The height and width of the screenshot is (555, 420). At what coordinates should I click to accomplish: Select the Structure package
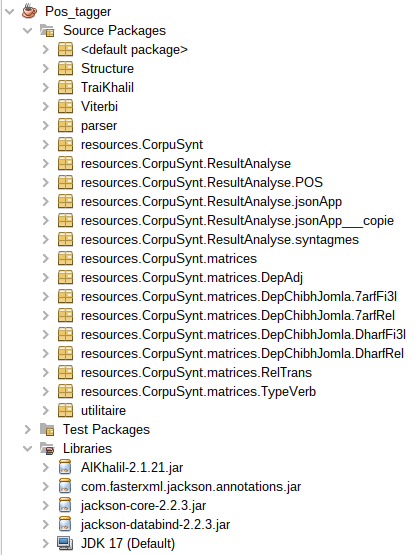click(108, 68)
